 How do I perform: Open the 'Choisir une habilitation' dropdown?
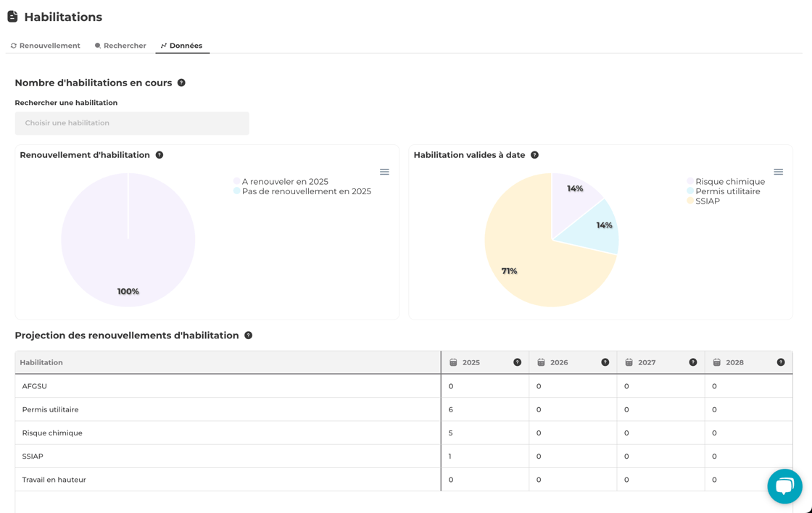coord(132,123)
